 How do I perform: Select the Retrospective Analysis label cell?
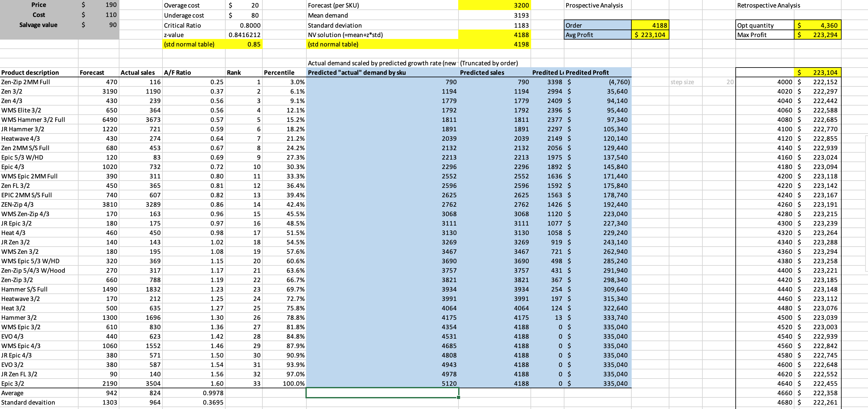pyautogui.click(x=768, y=5)
